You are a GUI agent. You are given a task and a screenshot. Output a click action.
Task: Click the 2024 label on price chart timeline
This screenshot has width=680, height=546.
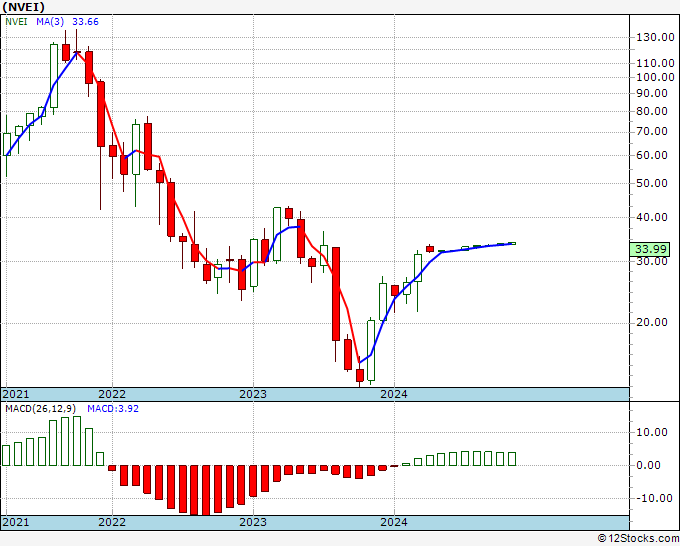click(x=394, y=394)
